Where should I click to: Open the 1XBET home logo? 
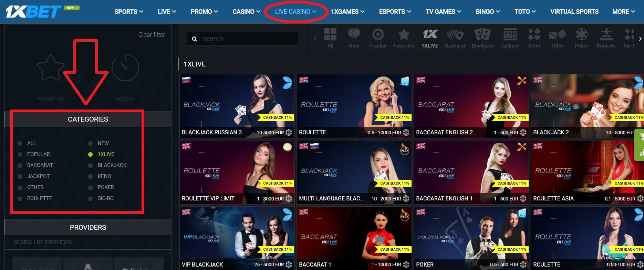pyautogui.click(x=33, y=12)
